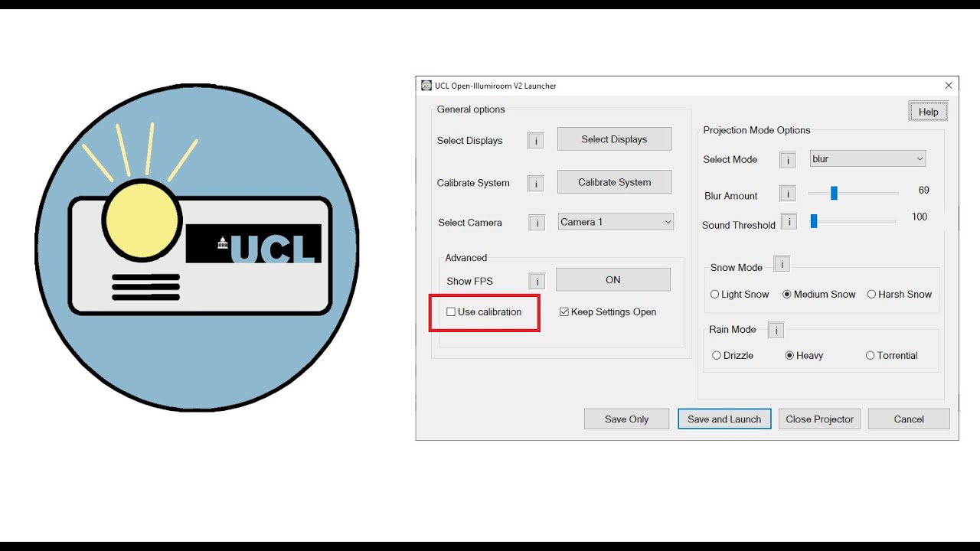980x551 pixels.
Task: Click the info icon beside Snow Mode
Action: coord(782,264)
